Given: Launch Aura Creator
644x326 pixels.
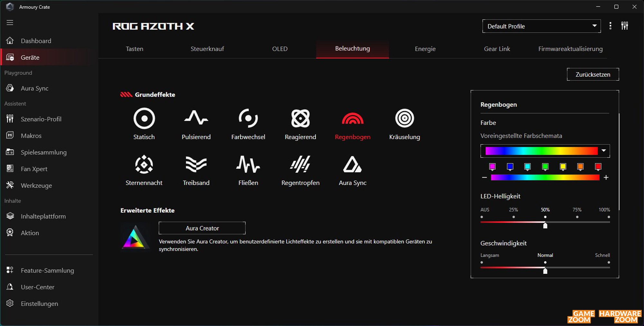Looking at the screenshot, I should pyautogui.click(x=202, y=228).
